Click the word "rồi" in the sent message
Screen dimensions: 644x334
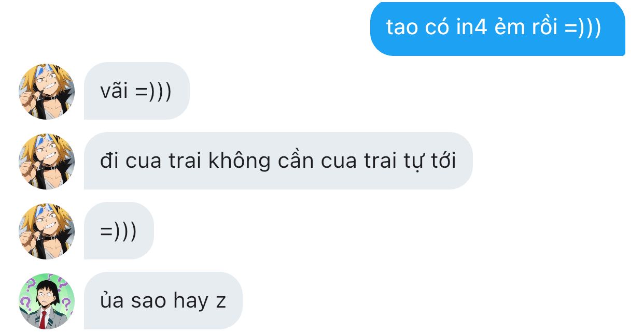coord(544,27)
